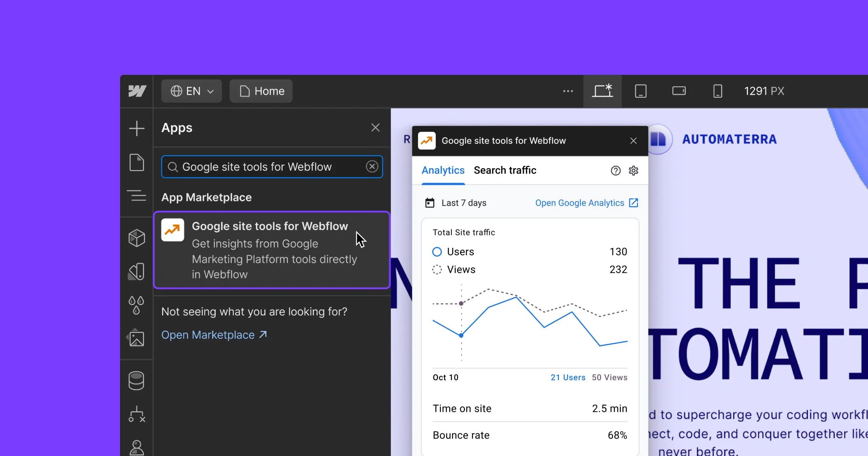Open the CMS database icon

click(136, 380)
